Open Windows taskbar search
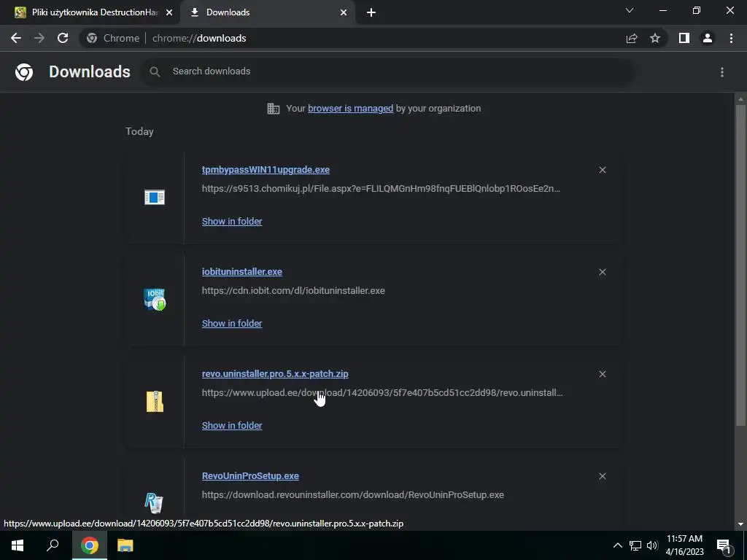The width and height of the screenshot is (747, 560). tap(53, 545)
